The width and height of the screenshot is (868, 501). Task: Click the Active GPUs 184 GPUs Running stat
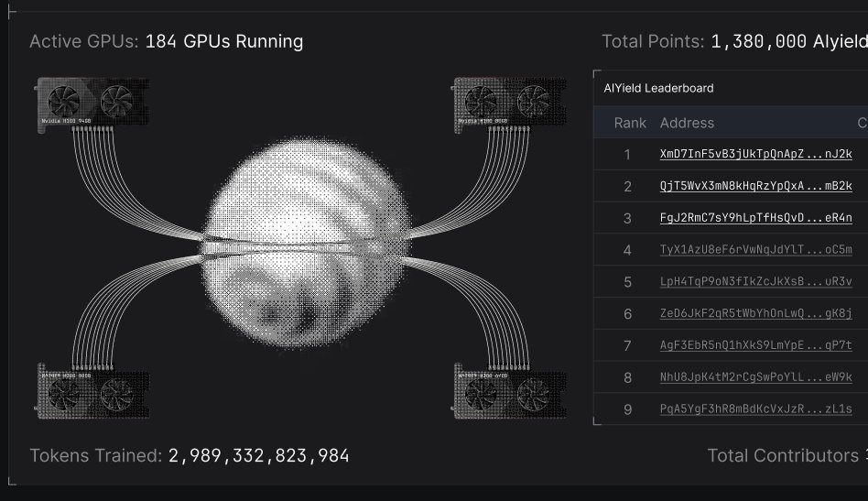click(x=166, y=41)
